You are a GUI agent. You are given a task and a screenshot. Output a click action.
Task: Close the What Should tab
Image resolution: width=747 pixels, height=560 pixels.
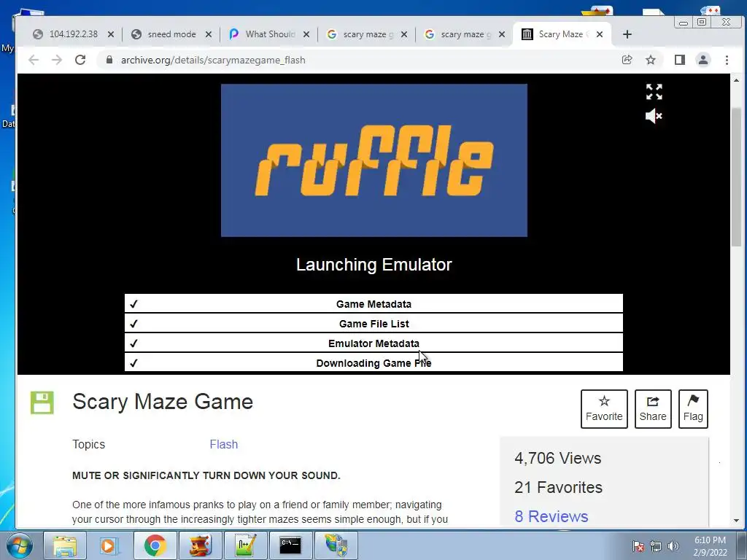tap(306, 34)
